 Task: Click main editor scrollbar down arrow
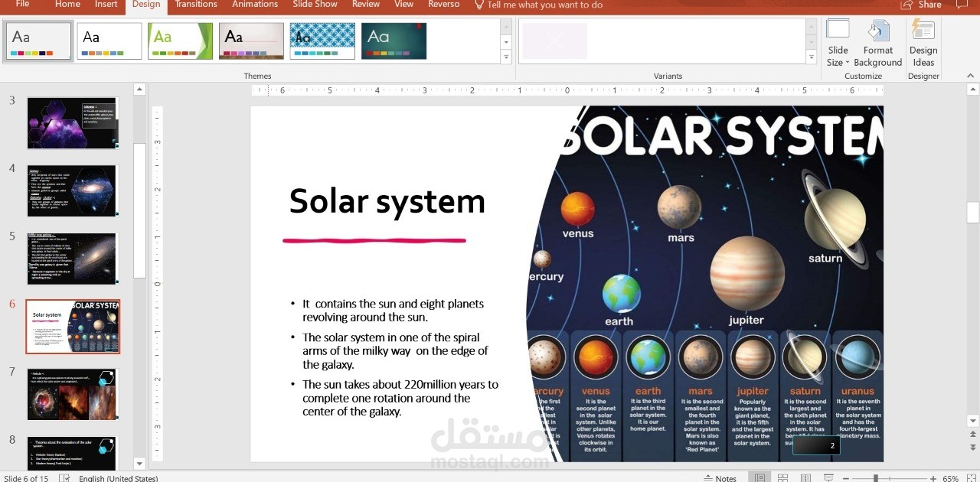(x=973, y=421)
